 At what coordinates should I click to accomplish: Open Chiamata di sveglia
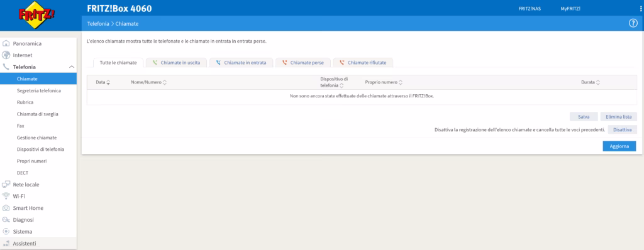(38, 114)
